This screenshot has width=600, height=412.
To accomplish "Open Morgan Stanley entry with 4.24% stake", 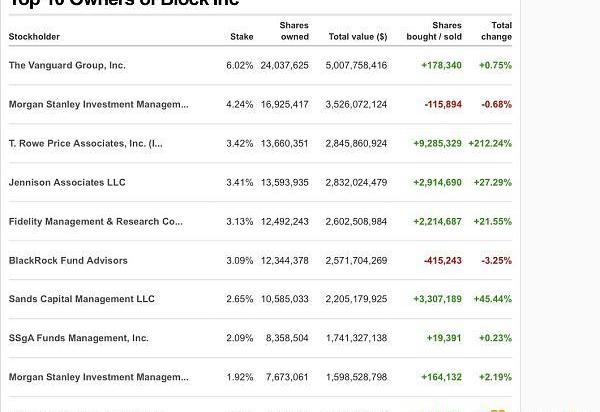I will 98,104.
